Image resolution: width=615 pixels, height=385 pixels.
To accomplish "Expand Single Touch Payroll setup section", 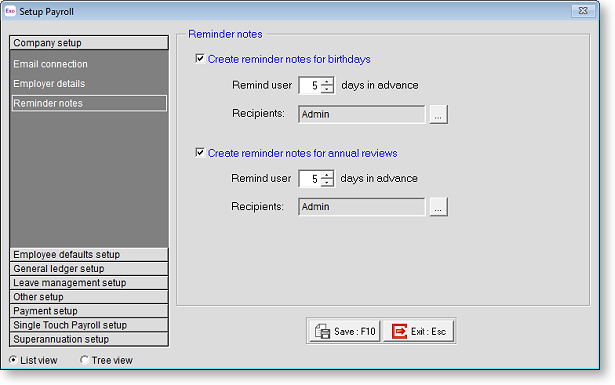I will click(x=89, y=325).
